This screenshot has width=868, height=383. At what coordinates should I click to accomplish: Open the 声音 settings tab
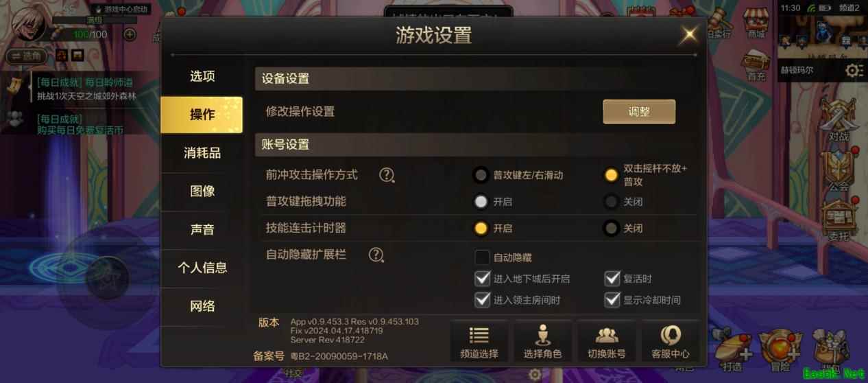click(202, 230)
